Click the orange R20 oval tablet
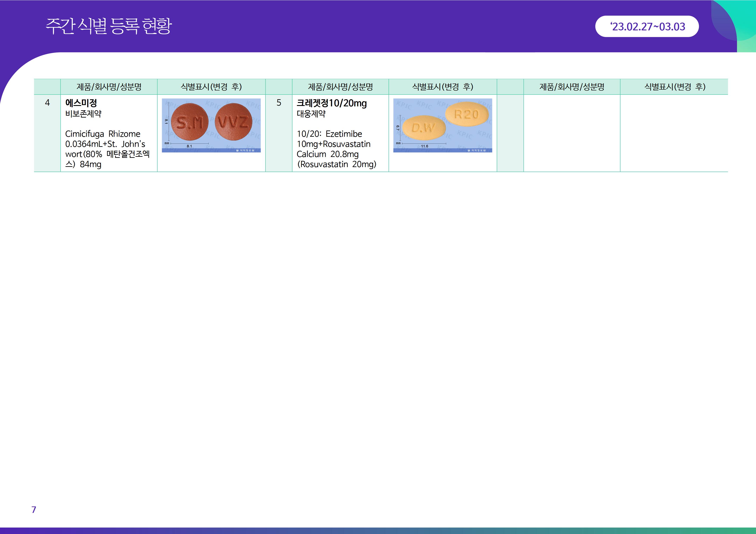The image size is (756, 534). pyautogui.click(x=467, y=114)
